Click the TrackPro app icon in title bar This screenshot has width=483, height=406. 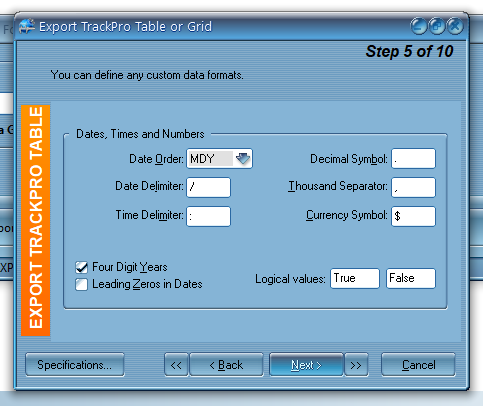(x=27, y=27)
